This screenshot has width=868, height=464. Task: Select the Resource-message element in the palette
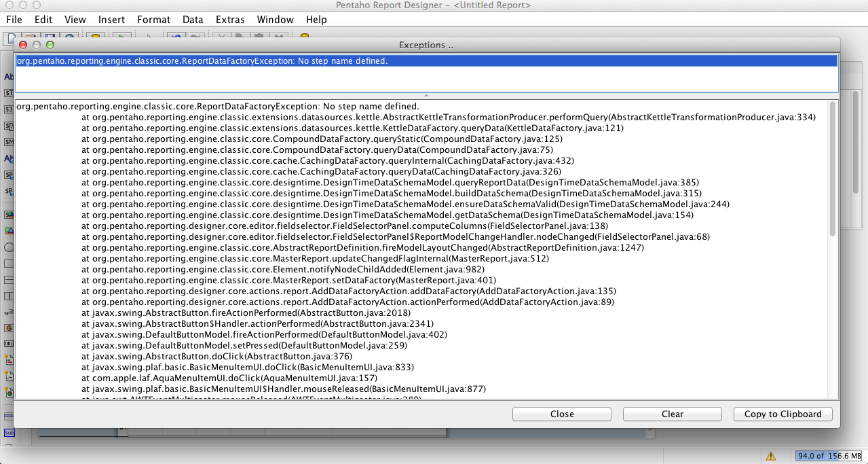click(9, 191)
